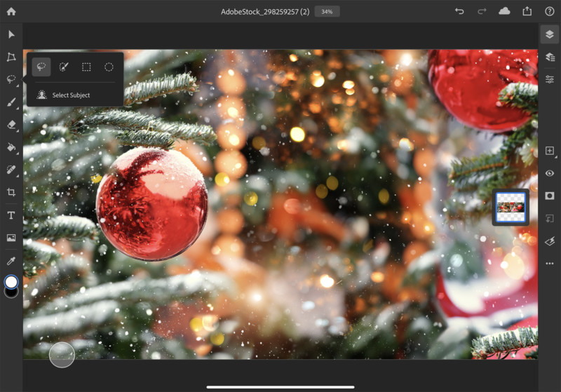Open detailed layer view panel
The height and width of the screenshot is (392, 561).
[550, 57]
